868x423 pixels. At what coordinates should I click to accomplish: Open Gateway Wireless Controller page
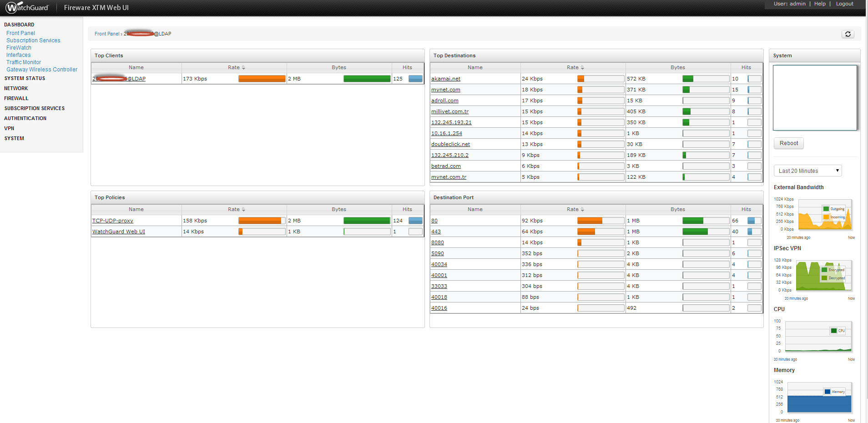click(42, 70)
